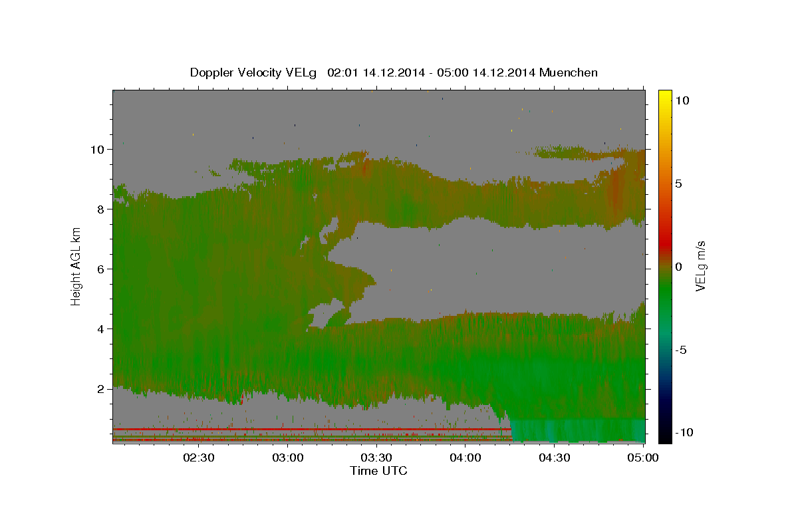Click the yellow top of the colorbar
Screen dimensions: 798x532
click(664, 95)
